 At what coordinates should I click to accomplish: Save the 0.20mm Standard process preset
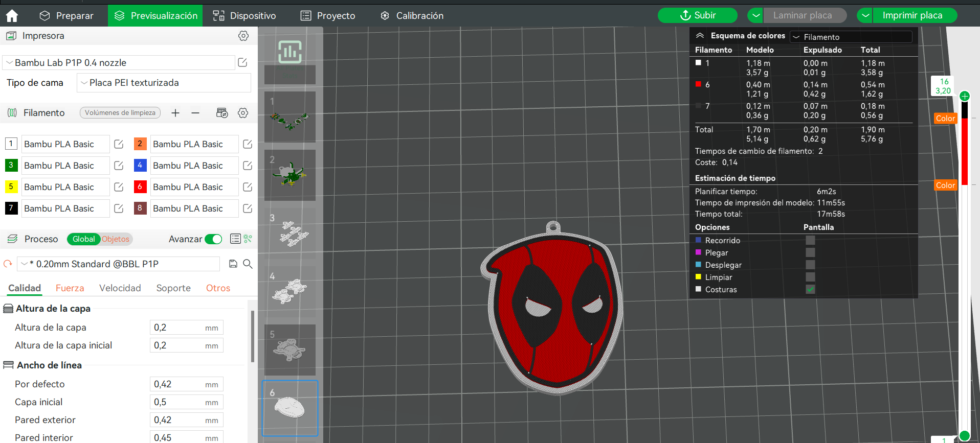click(233, 264)
